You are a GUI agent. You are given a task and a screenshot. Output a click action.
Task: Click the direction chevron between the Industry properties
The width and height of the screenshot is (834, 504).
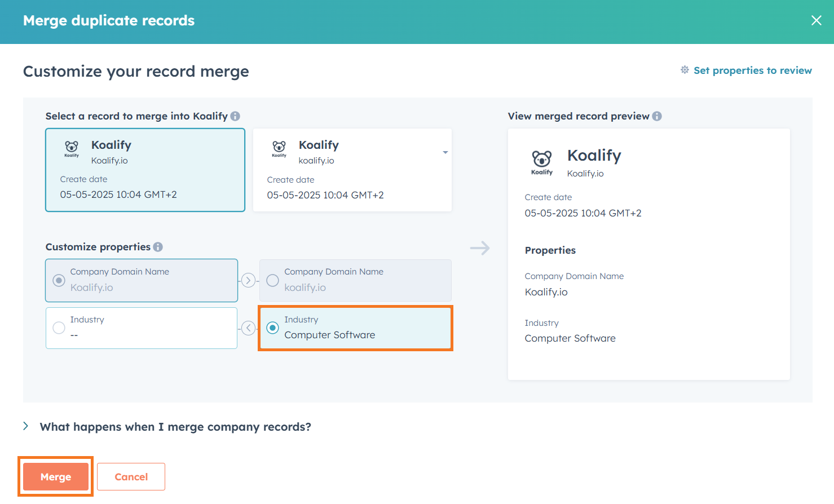[x=248, y=328]
